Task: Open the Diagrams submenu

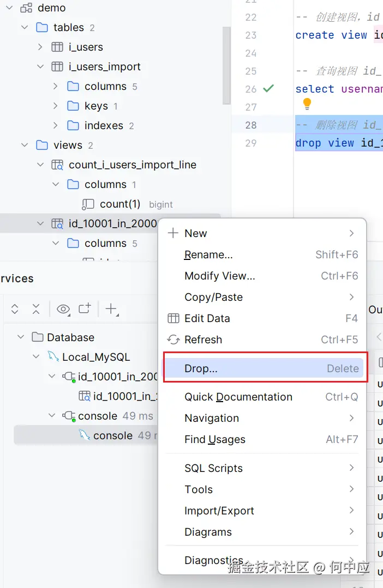Action: point(263,532)
